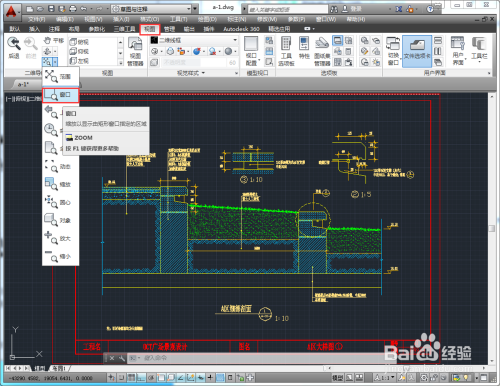Click the Sign In (登录) button
The height and width of the screenshot is (386, 500).
tap(352, 9)
